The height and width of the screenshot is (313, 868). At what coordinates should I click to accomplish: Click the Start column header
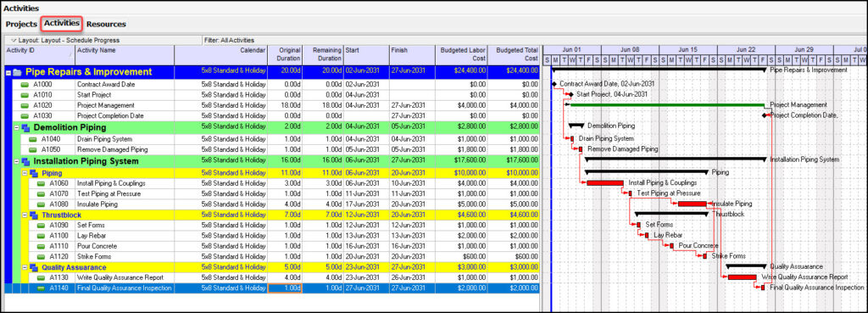click(366, 55)
